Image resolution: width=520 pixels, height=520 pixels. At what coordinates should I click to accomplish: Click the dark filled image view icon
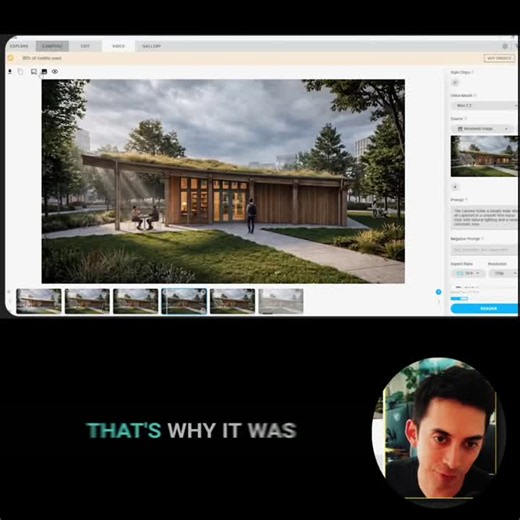tap(44, 72)
